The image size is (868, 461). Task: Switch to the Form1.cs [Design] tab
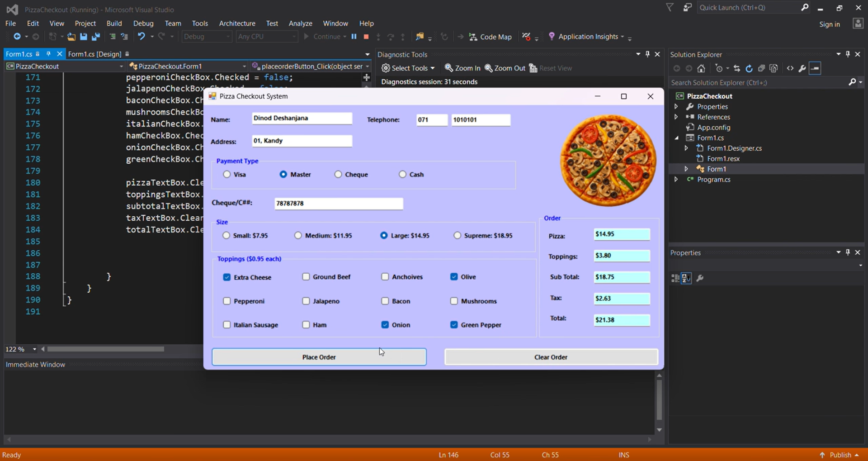(94, 54)
